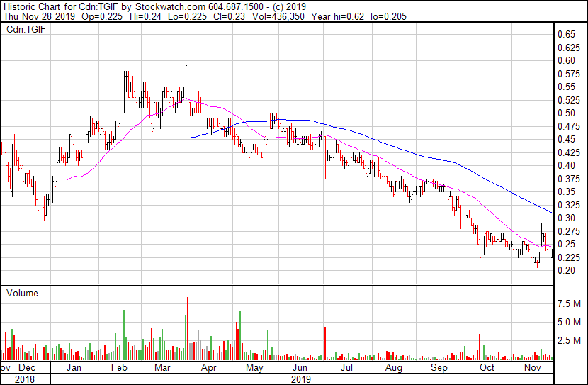This screenshot has height=385, width=588.
Task: Click the 2018 year label
Action: (x=25, y=379)
